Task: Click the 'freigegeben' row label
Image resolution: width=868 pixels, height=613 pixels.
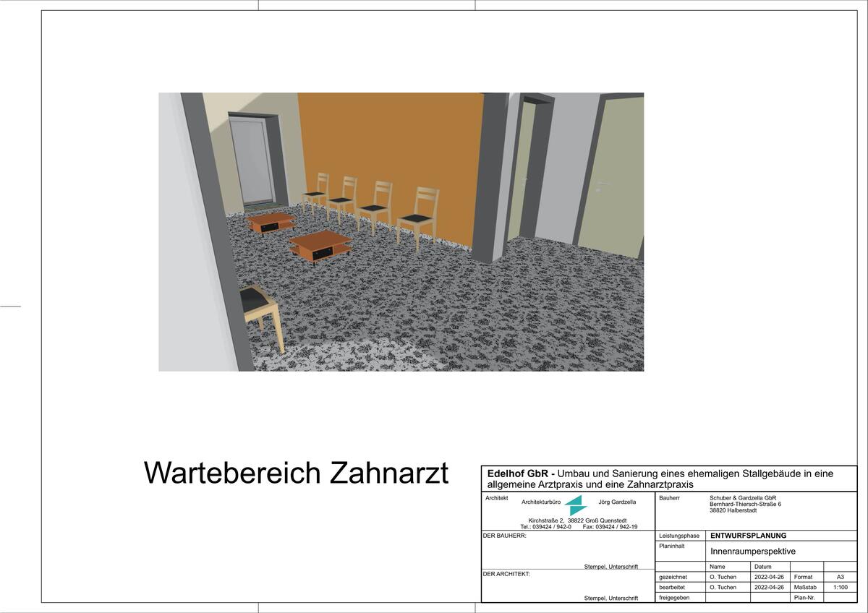Action: pyautogui.click(x=675, y=598)
